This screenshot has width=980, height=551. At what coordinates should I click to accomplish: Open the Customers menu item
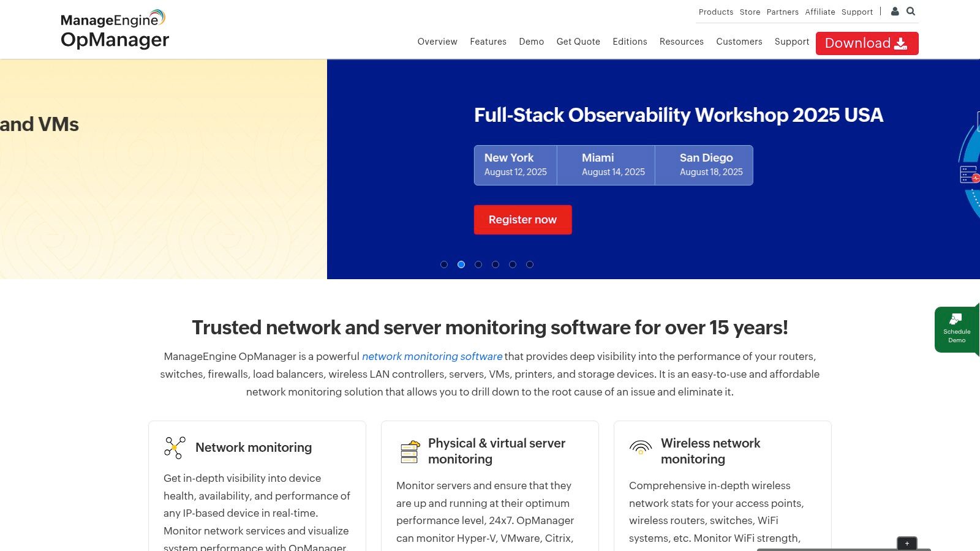point(739,42)
